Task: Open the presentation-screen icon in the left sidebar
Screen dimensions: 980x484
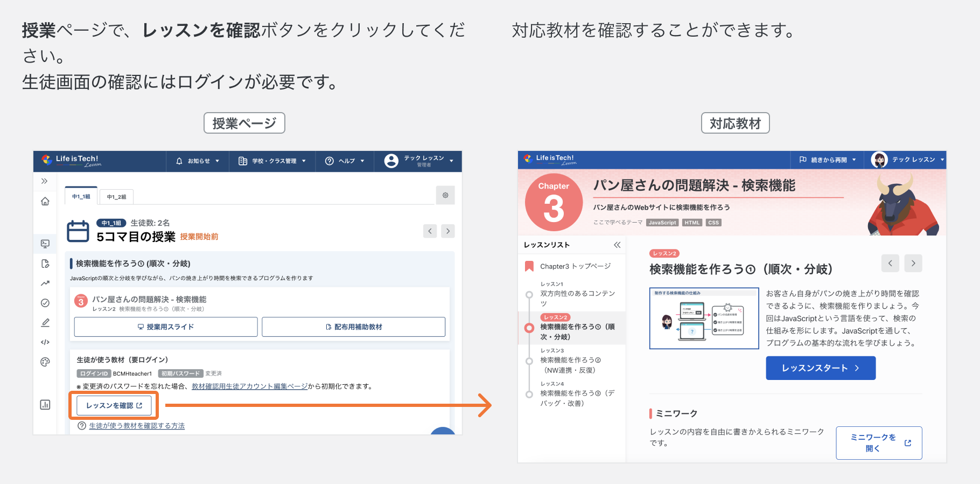Action: (45, 244)
